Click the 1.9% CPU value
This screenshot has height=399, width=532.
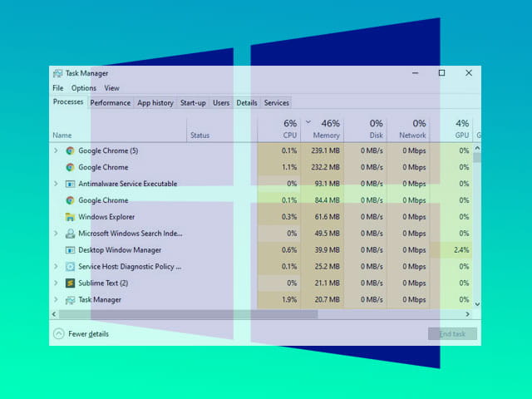[289, 299]
